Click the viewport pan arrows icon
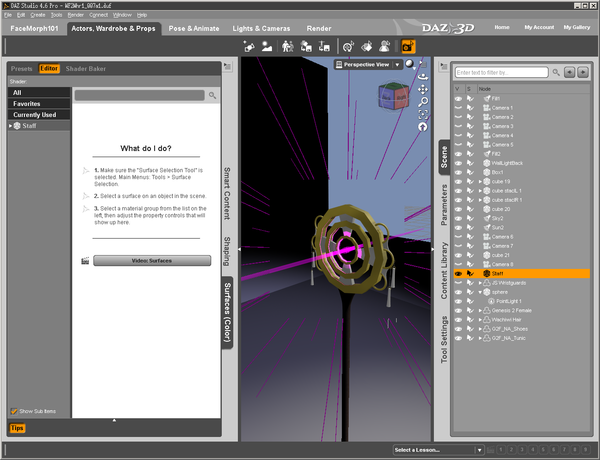Viewport: 600px width, 460px height. tap(423, 90)
